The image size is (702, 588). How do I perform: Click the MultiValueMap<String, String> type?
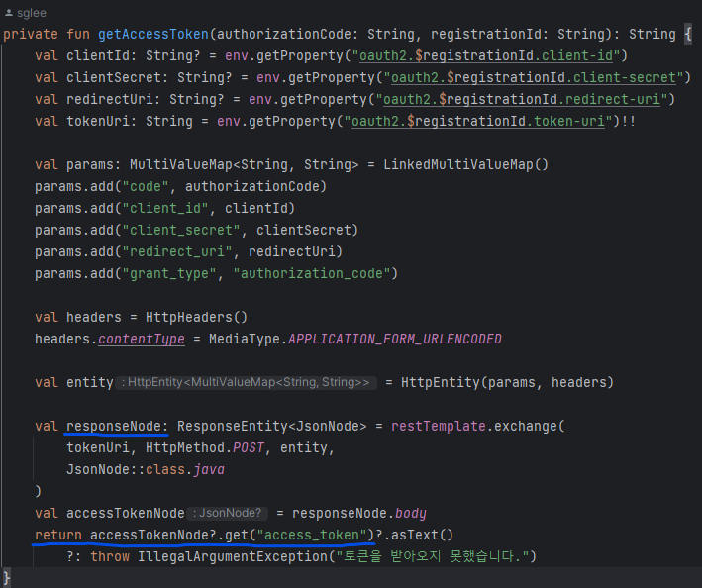coord(245,164)
